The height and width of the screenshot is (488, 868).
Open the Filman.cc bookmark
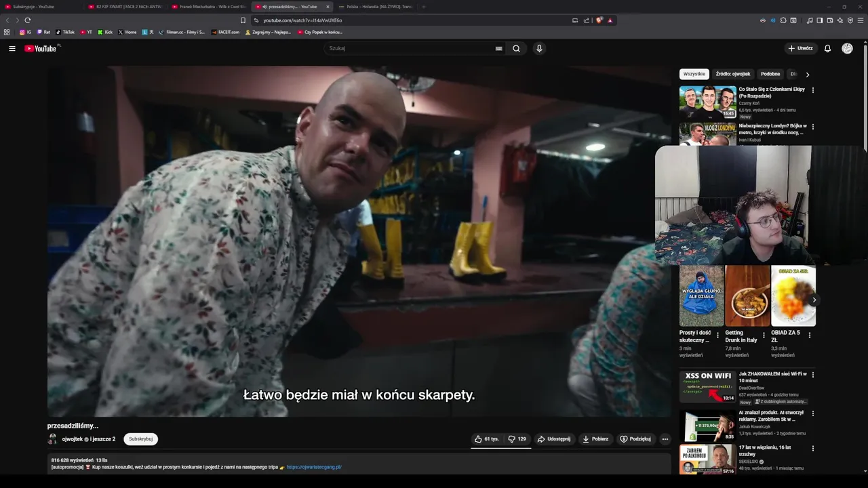pyautogui.click(x=182, y=32)
